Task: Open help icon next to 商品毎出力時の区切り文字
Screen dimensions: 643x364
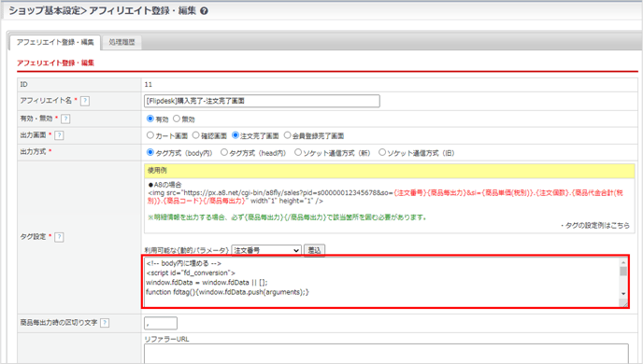Action: pos(105,323)
